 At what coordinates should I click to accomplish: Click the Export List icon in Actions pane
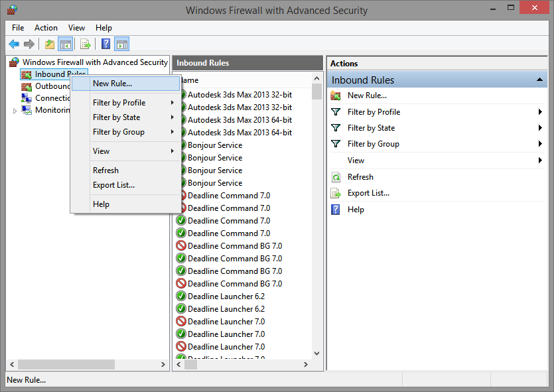point(336,193)
